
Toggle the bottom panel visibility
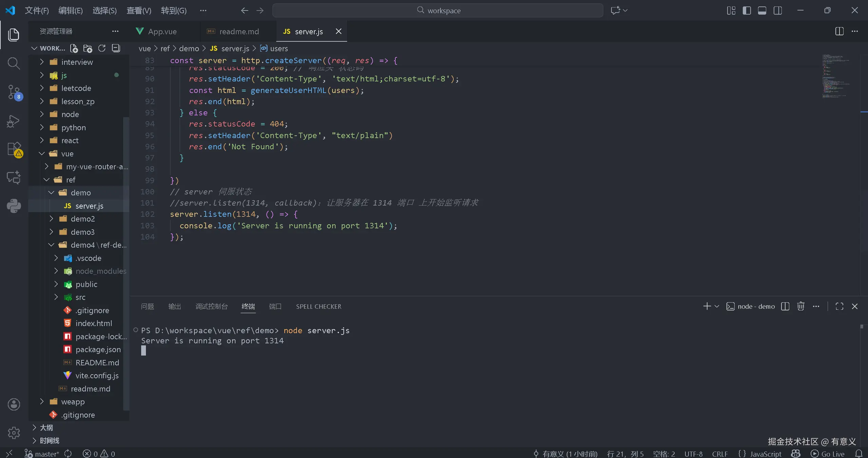(762, 11)
